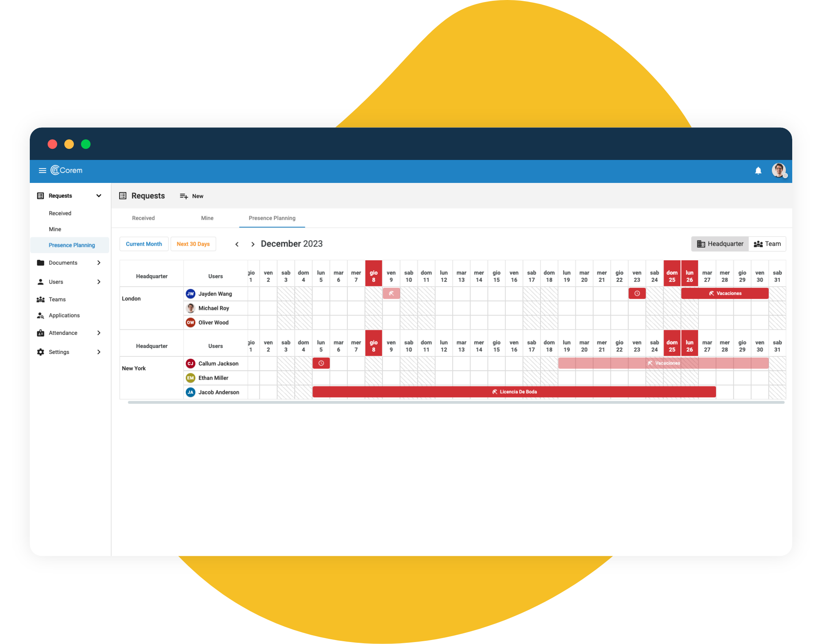The image size is (822, 644).
Task: Select the Mine tab
Action: pos(208,218)
